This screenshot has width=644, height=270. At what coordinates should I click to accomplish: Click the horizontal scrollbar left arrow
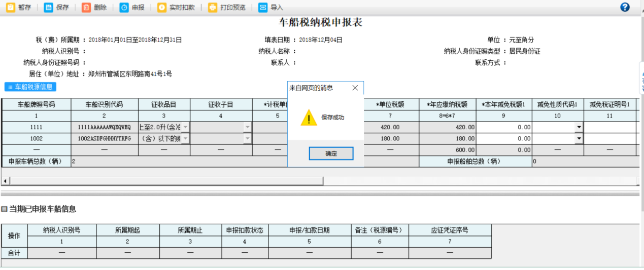[6, 181]
